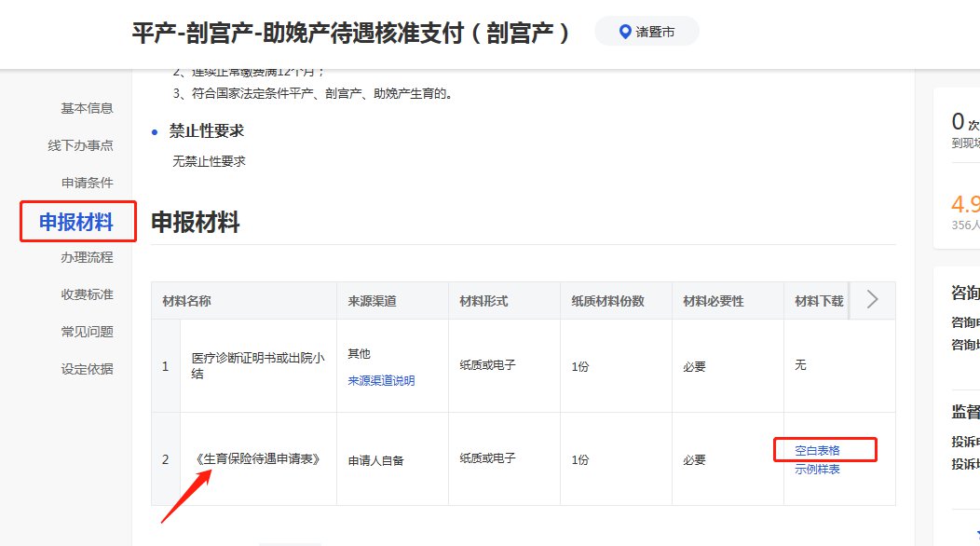Open the 办理流程 section

pos(87,257)
